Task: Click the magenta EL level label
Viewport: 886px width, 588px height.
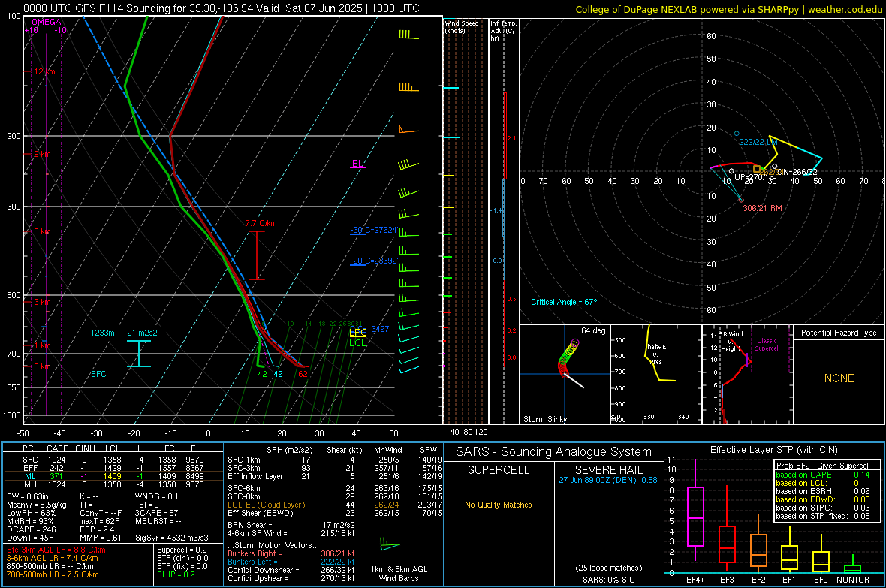Action: (357, 164)
